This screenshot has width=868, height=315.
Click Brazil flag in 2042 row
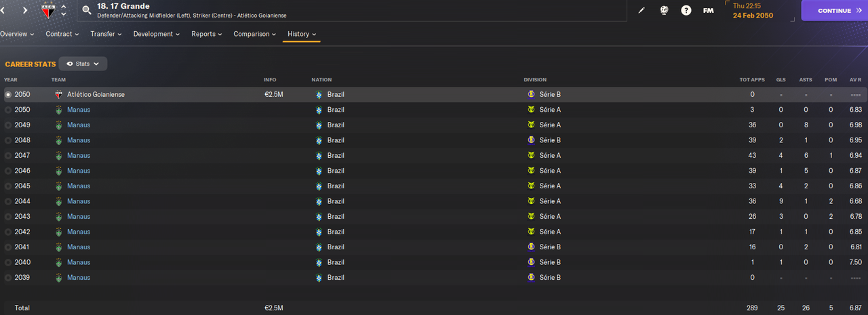tap(319, 232)
